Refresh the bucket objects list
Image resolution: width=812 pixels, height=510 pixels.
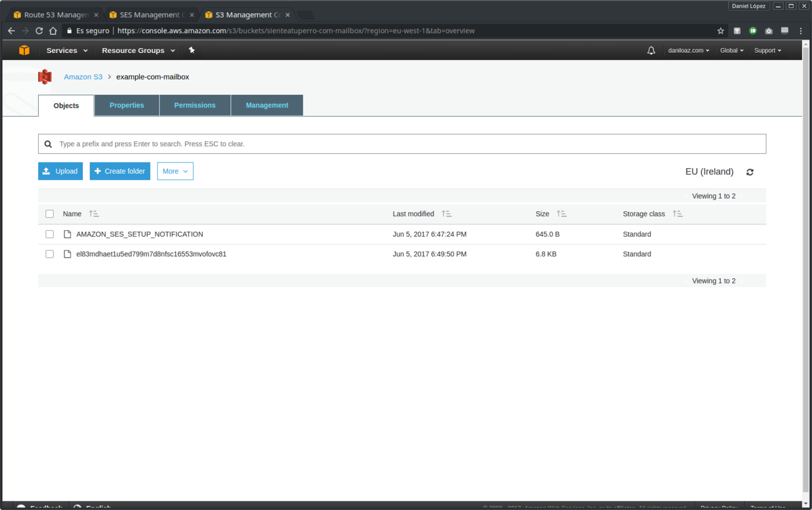pos(750,172)
